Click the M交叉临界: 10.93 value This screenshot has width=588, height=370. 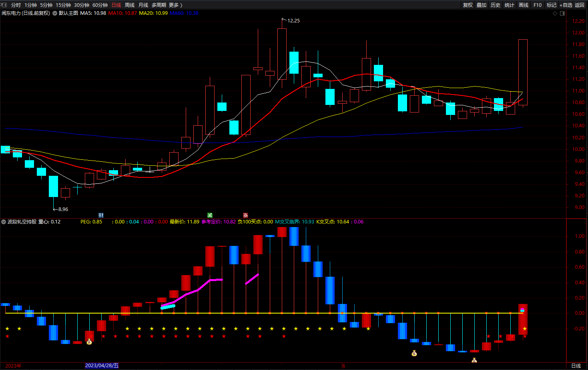295,222
